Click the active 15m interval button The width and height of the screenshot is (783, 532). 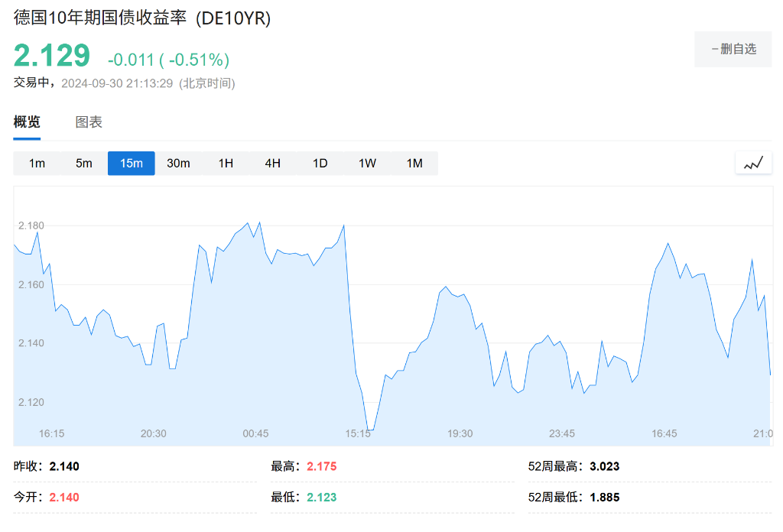coord(132,164)
